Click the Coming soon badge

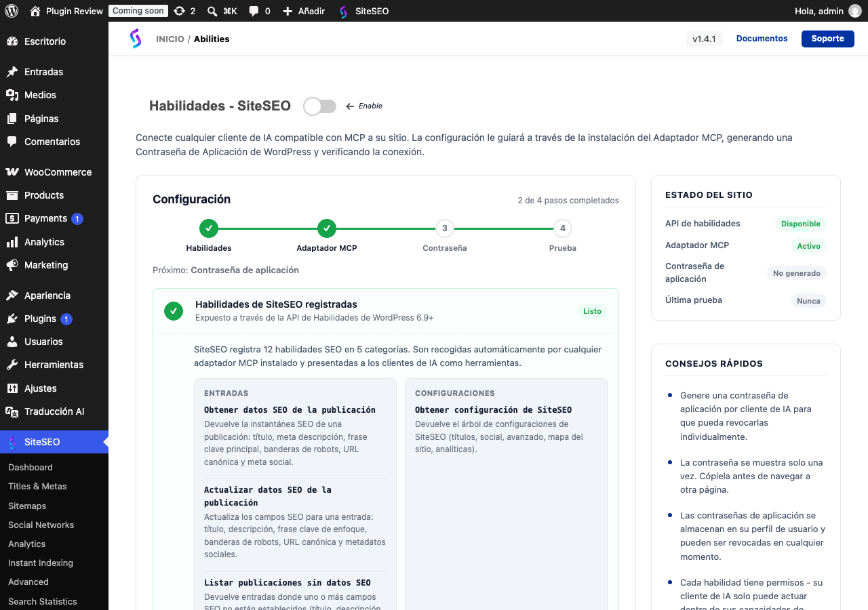[138, 11]
